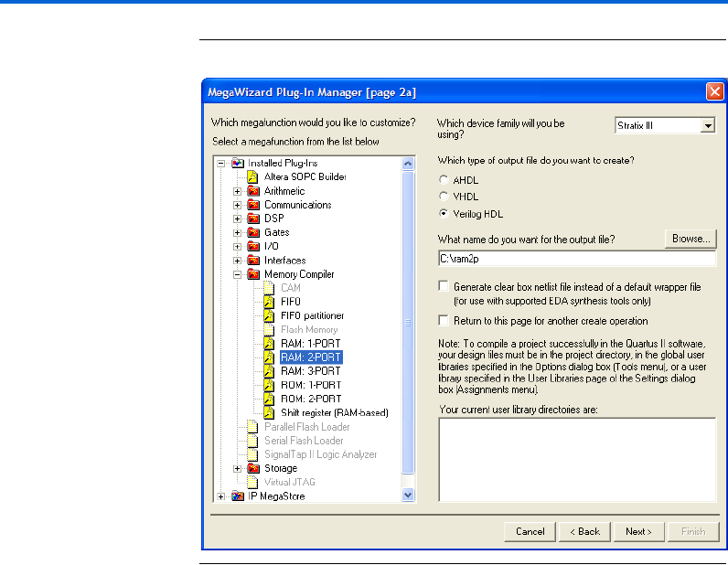Select the RAM: 3-PORT label
Screen dimensions: 728x565
coord(311,371)
